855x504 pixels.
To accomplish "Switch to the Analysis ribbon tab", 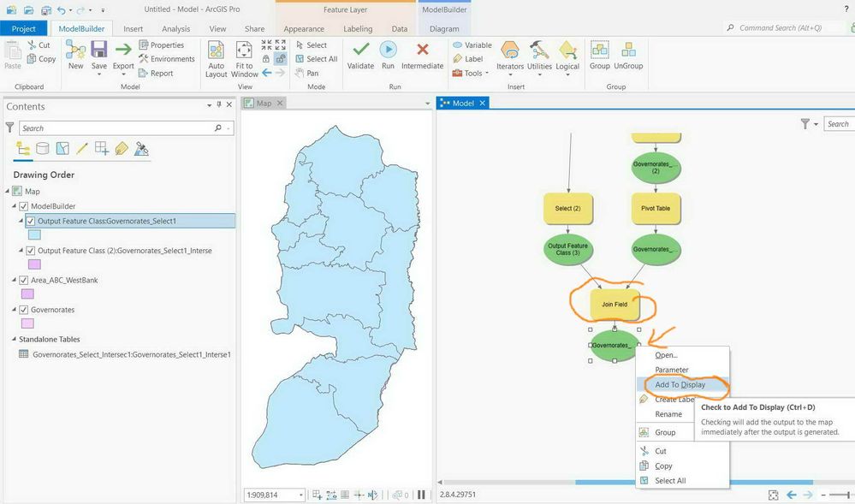I will [x=175, y=28].
